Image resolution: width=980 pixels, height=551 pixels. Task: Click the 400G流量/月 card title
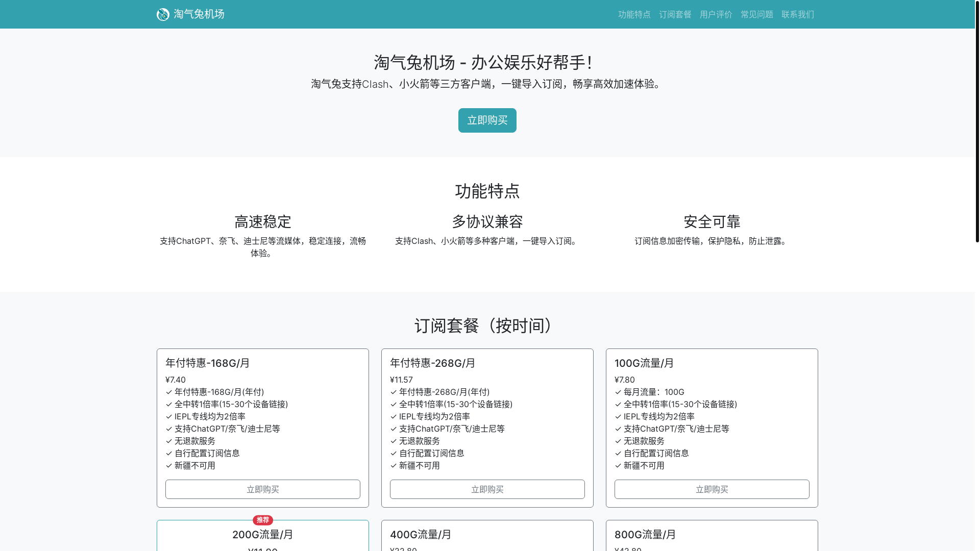(x=421, y=534)
